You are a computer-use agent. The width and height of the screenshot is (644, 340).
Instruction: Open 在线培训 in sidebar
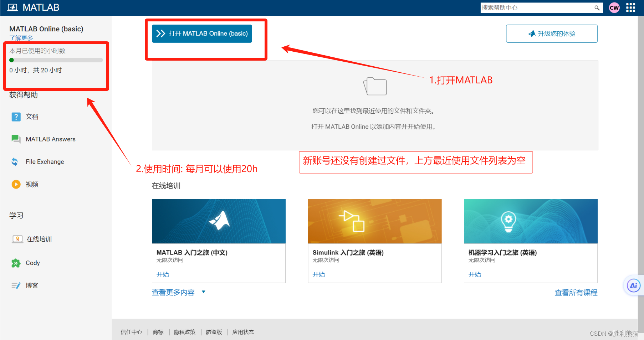coord(39,239)
